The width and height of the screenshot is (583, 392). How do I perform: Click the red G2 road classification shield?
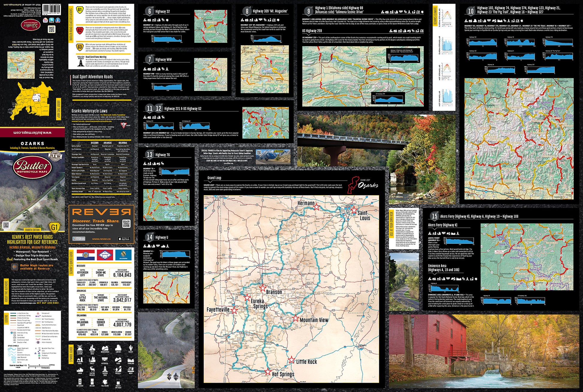click(x=79, y=30)
